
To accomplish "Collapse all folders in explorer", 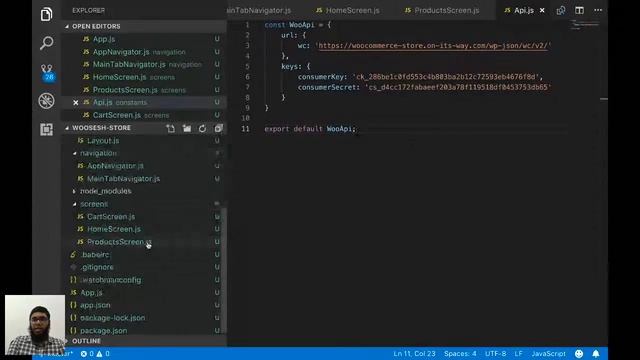I will click(218, 129).
